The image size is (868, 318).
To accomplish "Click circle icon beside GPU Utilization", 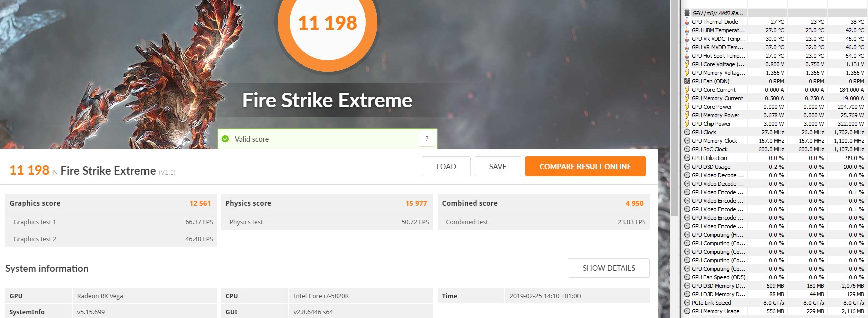I will pos(687,158).
